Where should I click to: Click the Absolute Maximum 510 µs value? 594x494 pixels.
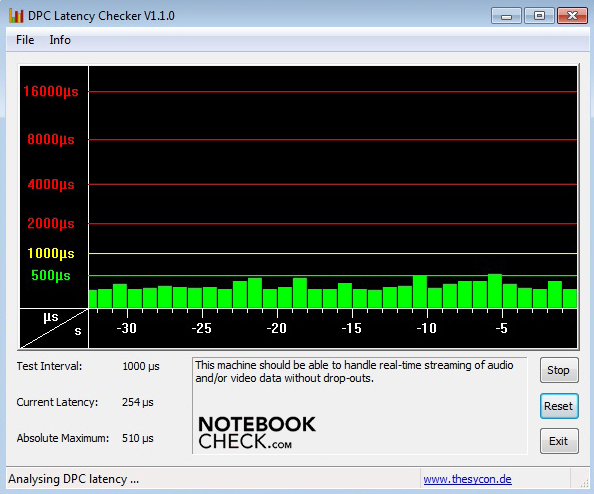[x=138, y=438]
